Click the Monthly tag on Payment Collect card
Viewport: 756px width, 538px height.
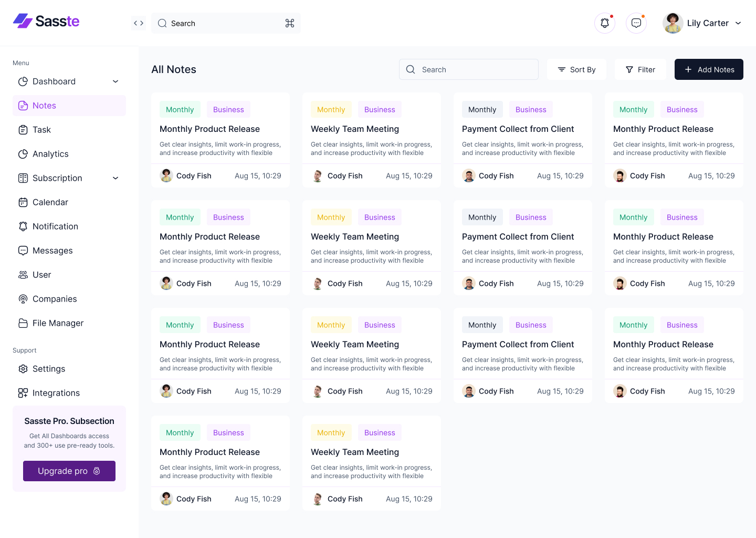(482, 109)
